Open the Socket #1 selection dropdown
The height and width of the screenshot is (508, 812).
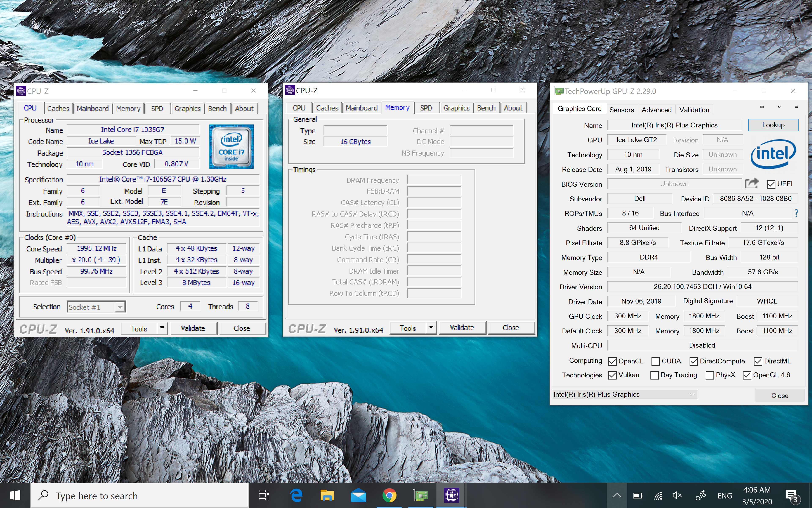click(x=96, y=307)
